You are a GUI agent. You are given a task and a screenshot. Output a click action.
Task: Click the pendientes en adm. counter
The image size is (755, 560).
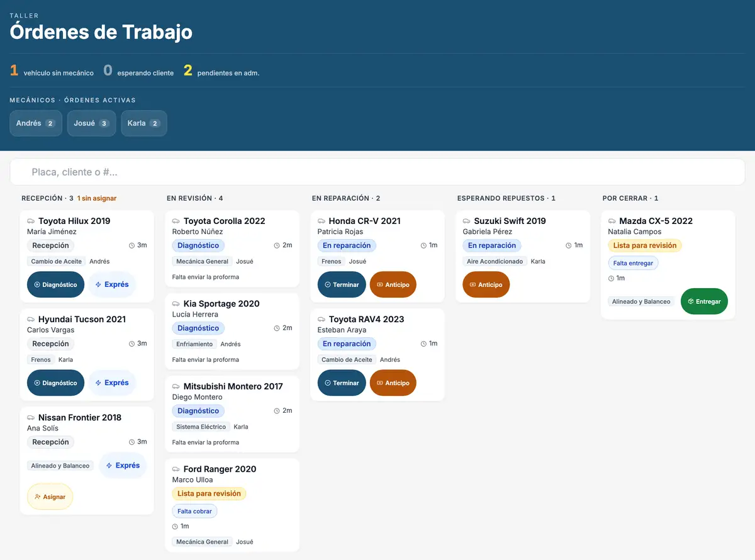(x=221, y=71)
